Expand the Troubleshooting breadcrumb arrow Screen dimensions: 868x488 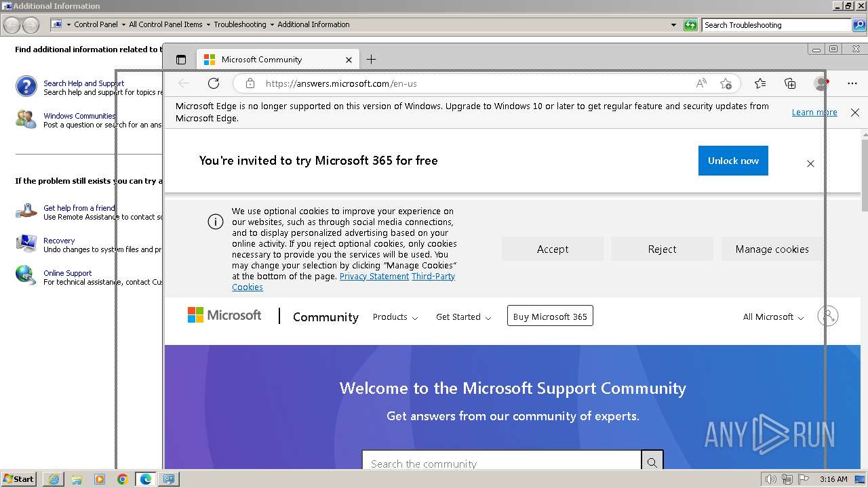272,25
